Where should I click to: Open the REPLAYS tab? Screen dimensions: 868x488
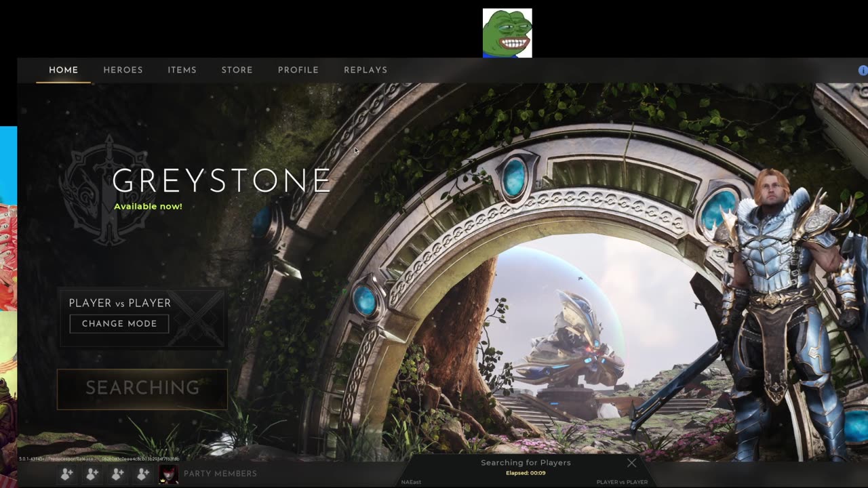(366, 70)
